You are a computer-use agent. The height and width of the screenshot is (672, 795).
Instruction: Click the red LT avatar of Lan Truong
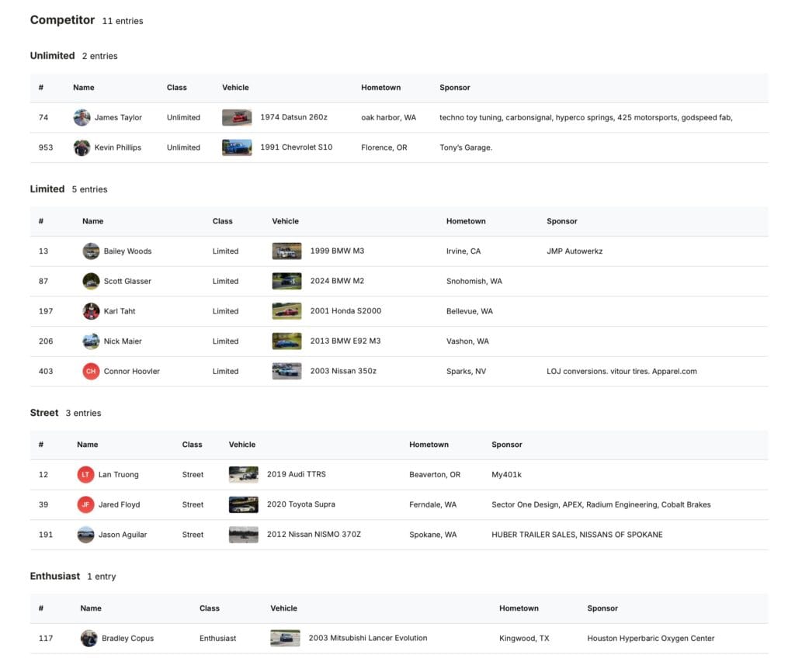click(x=85, y=474)
